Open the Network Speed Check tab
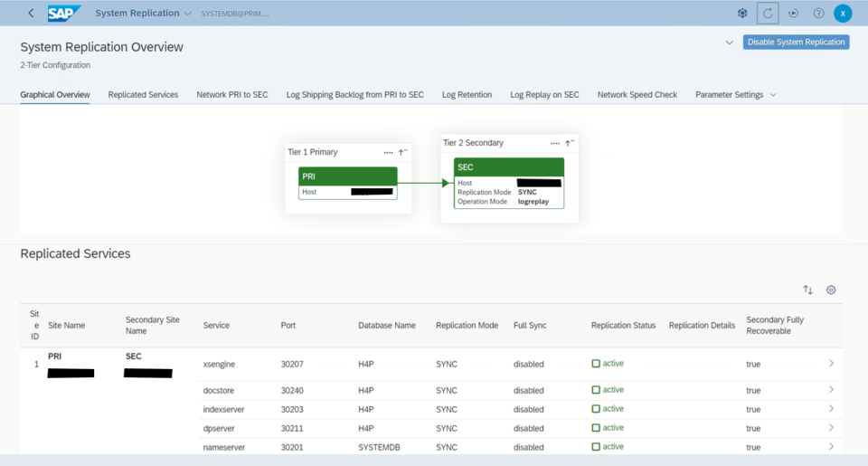 [637, 95]
